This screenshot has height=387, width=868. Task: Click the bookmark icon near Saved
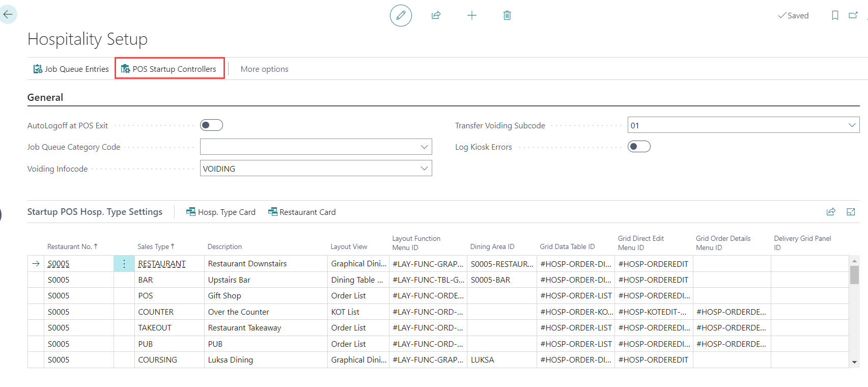click(x=835, y=15)
